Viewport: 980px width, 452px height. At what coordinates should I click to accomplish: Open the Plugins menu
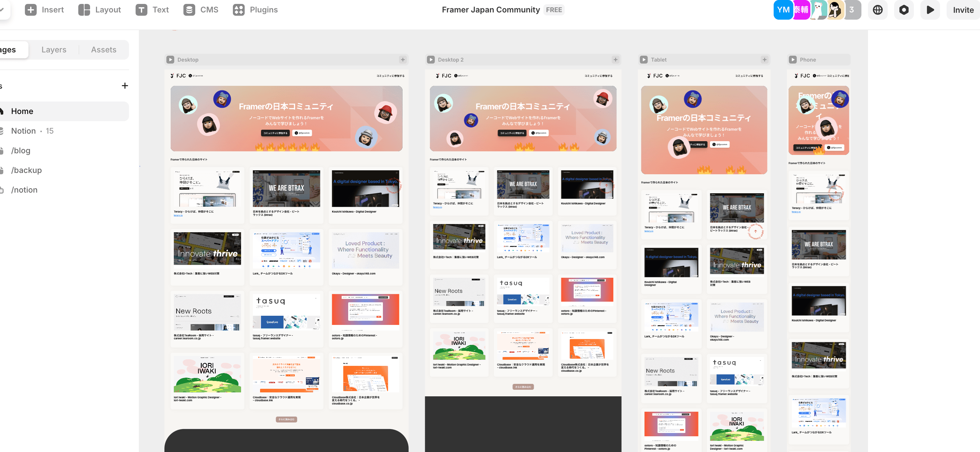255,10
